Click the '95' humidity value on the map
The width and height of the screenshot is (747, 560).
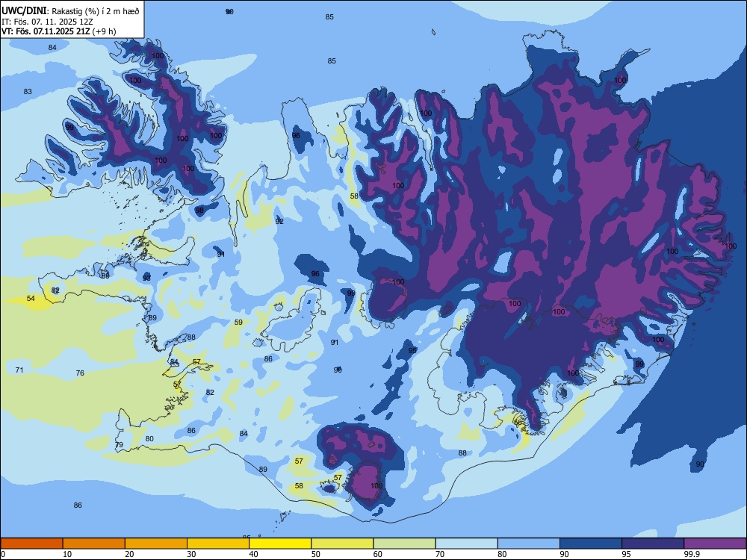coord(412,350)
